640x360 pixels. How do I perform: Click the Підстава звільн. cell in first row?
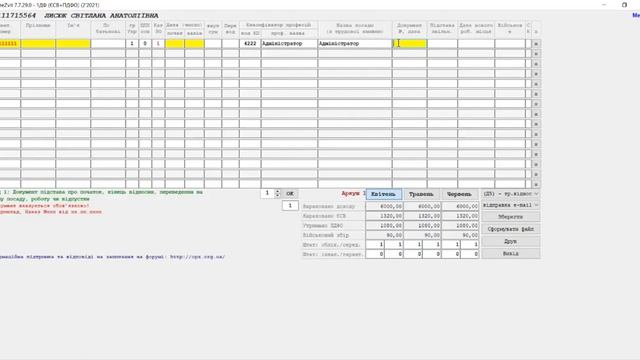[x=442, y=44]
